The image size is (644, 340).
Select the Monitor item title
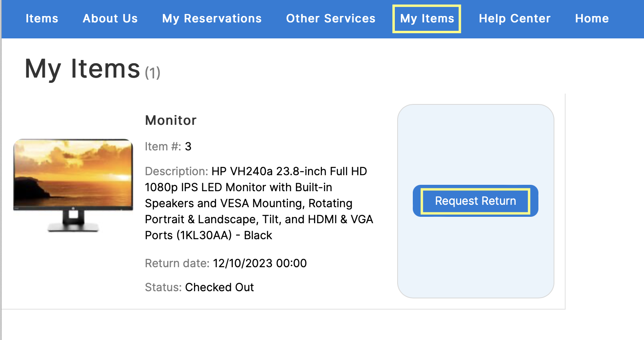(171, 120)
